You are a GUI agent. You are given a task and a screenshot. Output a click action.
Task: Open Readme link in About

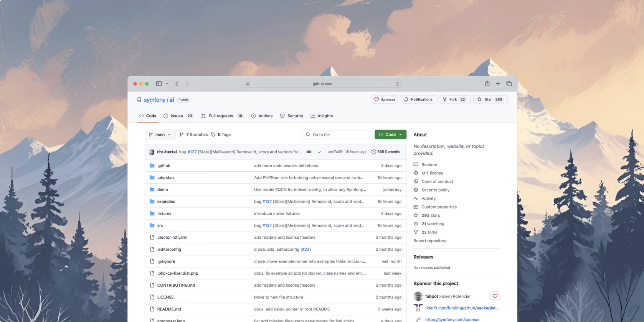(429, 164)
